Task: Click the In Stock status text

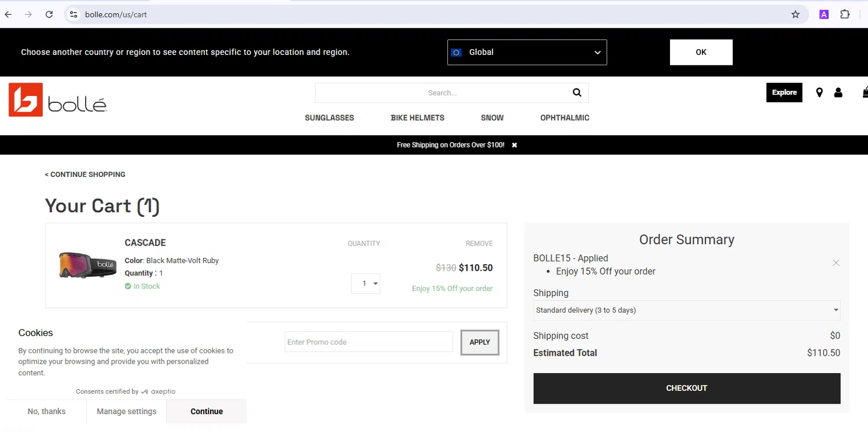Action: pos(142,286)
